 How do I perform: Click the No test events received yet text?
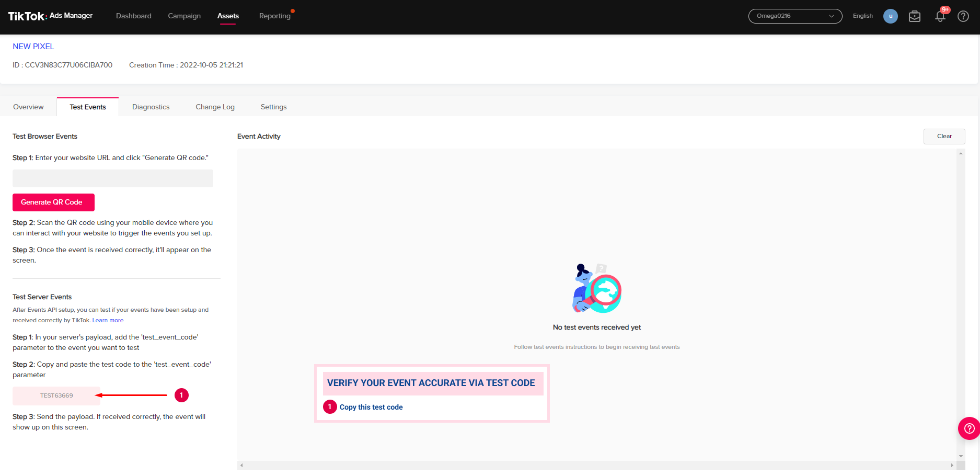coord(597,327)
